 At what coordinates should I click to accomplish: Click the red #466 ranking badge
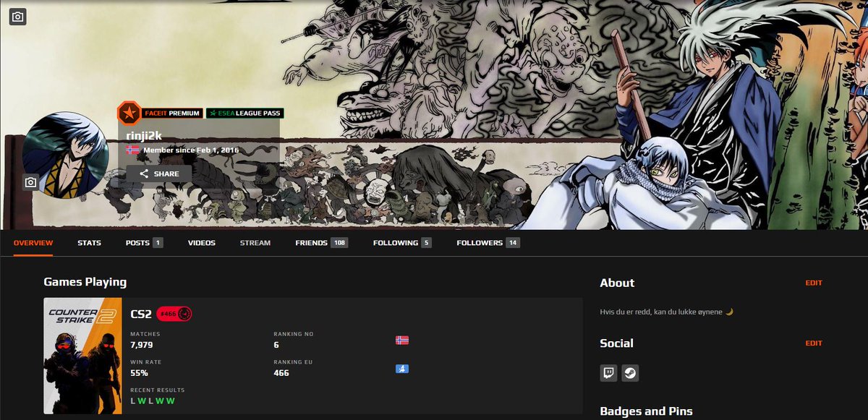174,314
